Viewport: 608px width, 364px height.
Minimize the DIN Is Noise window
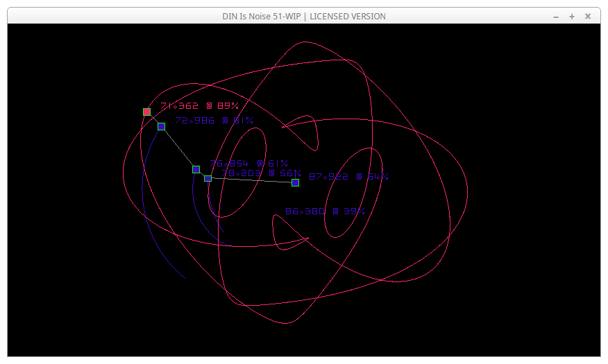coord(556,16)
